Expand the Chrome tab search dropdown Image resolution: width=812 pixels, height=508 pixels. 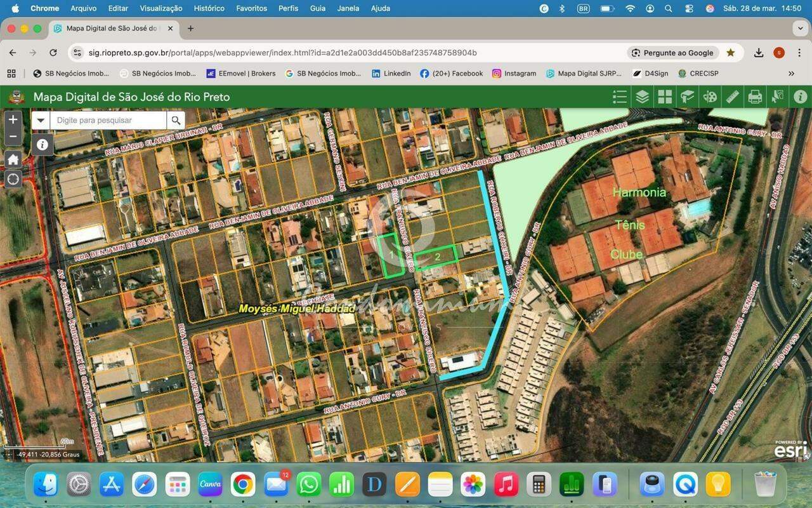(x=800, y=29)
